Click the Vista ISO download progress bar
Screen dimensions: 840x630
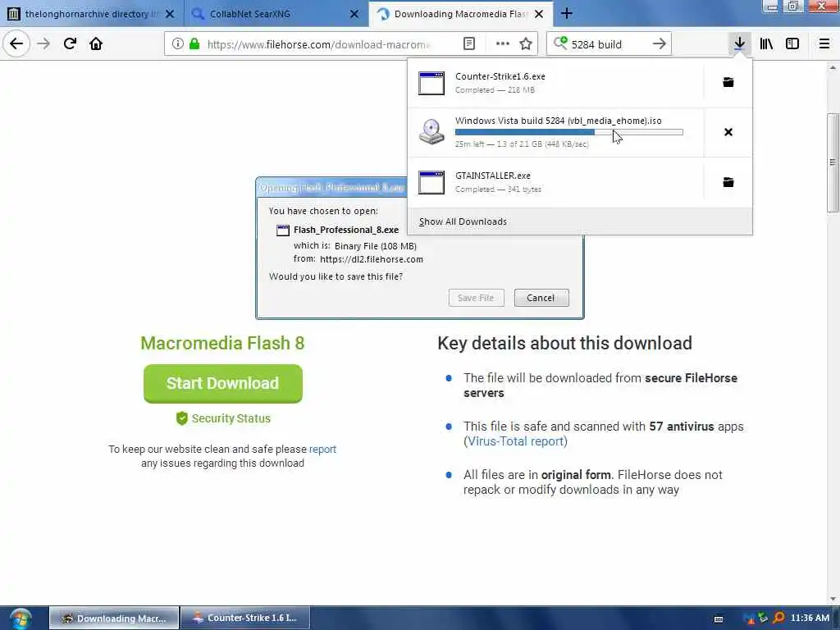point(569,132)
